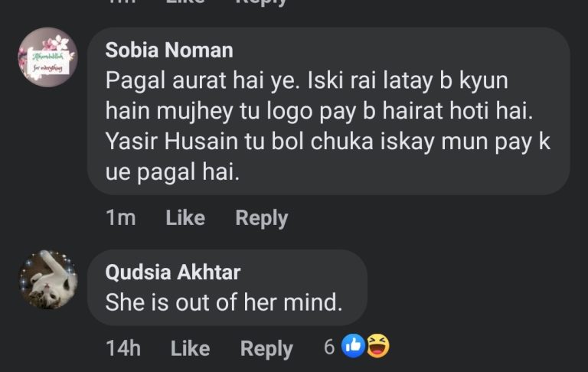This screenshot has width=588, height=372.
Task: Reply to Qudsia Akhtar's comment
Action: [266, 348]
